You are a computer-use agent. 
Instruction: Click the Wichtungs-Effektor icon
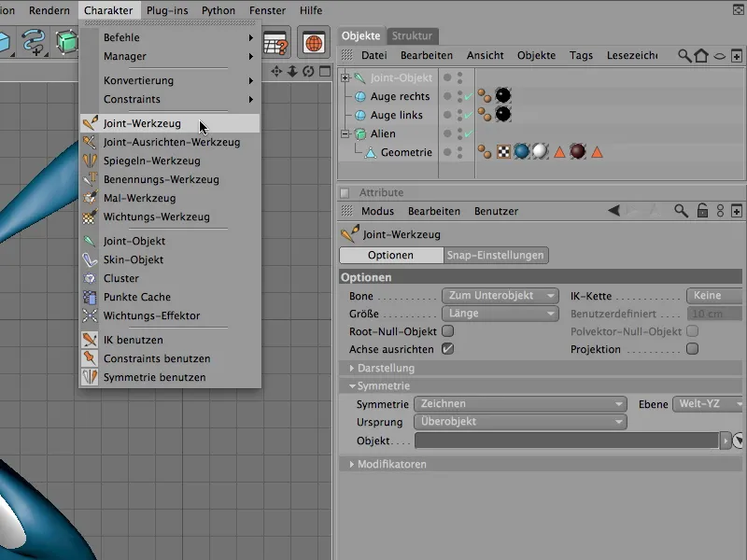[90, 315]
